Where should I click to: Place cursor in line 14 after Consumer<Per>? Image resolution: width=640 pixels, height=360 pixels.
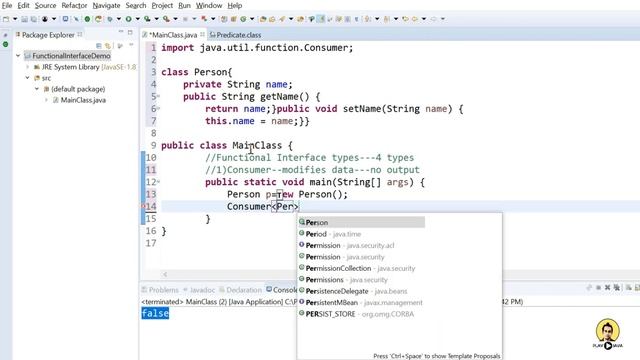pos(300,207)
